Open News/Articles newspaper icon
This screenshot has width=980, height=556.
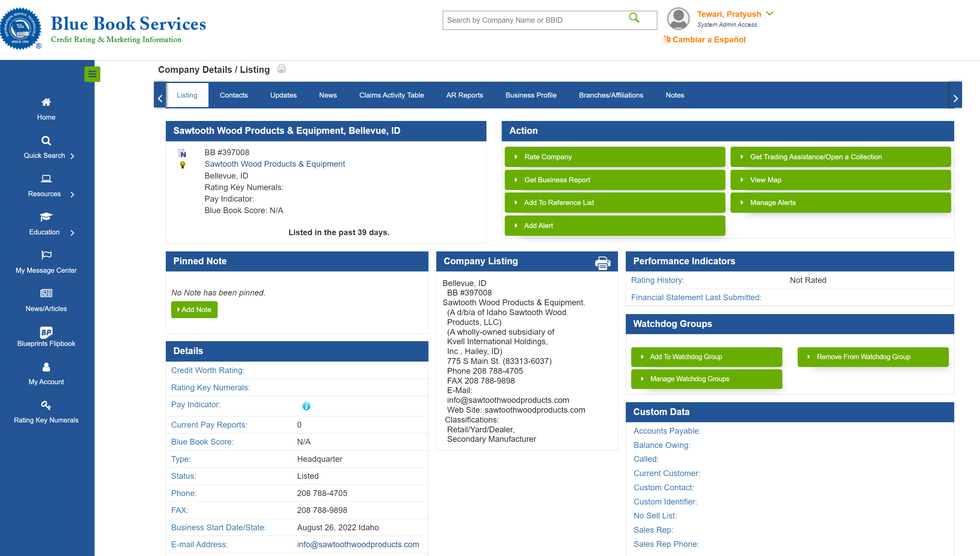(46, 293)
